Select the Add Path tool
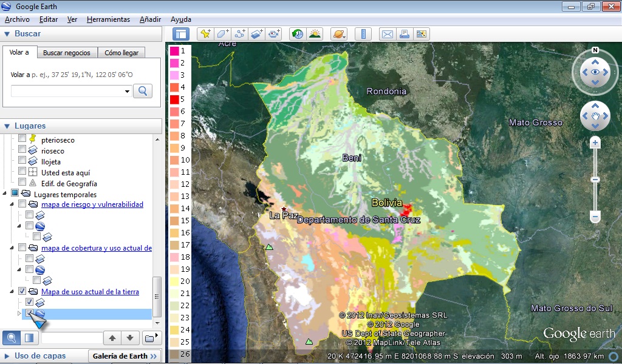Image resolution: width=622 pixels, height=364 pixels. (241, 34)
